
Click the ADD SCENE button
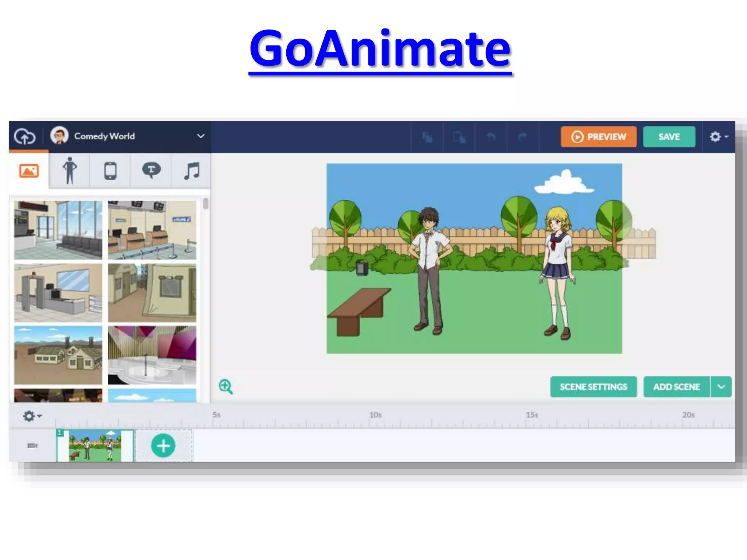pos(677,387)
